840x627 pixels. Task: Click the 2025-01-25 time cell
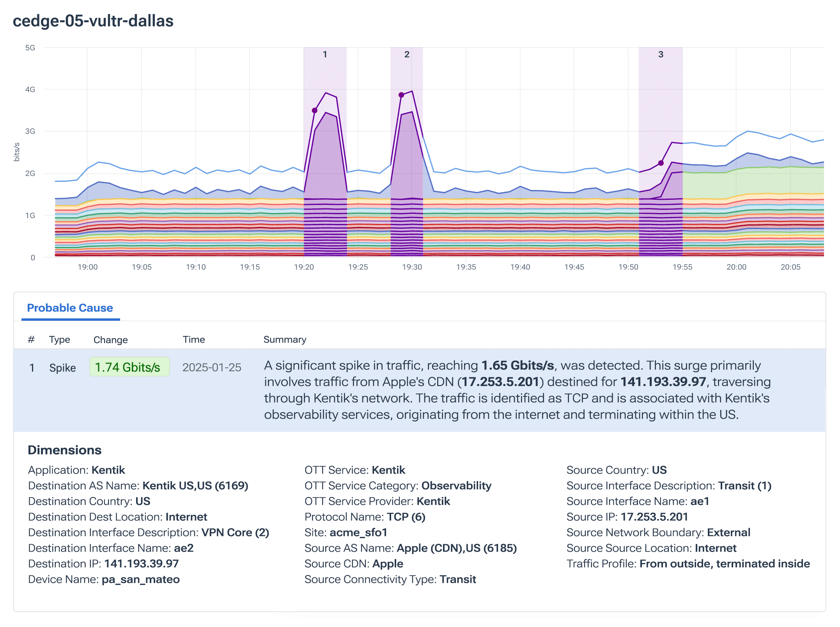(212, 368)
